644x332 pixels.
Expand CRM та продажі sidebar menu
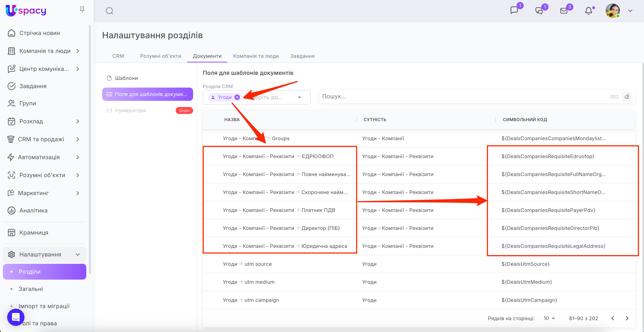tap(77, 139)
